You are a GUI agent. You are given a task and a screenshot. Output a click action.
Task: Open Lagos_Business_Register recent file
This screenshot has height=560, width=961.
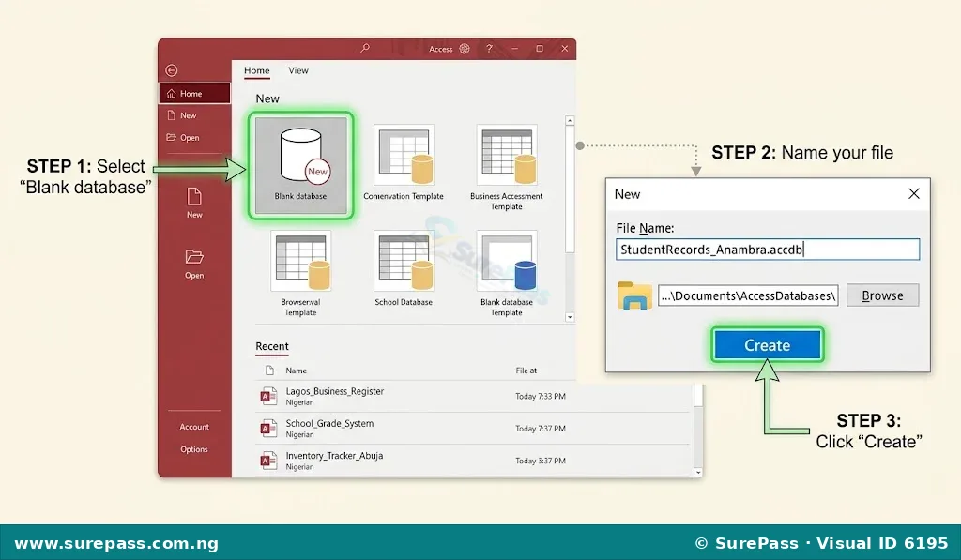point(472,397)
